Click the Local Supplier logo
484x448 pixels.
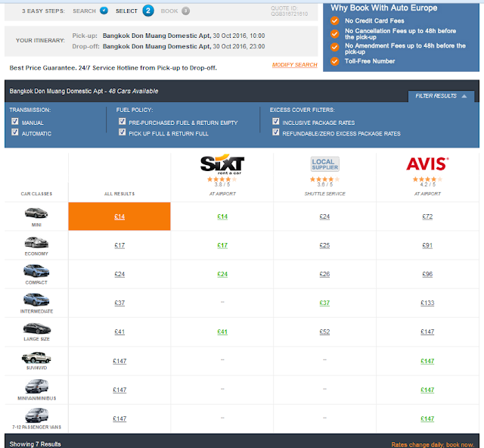tap(324, 164)
